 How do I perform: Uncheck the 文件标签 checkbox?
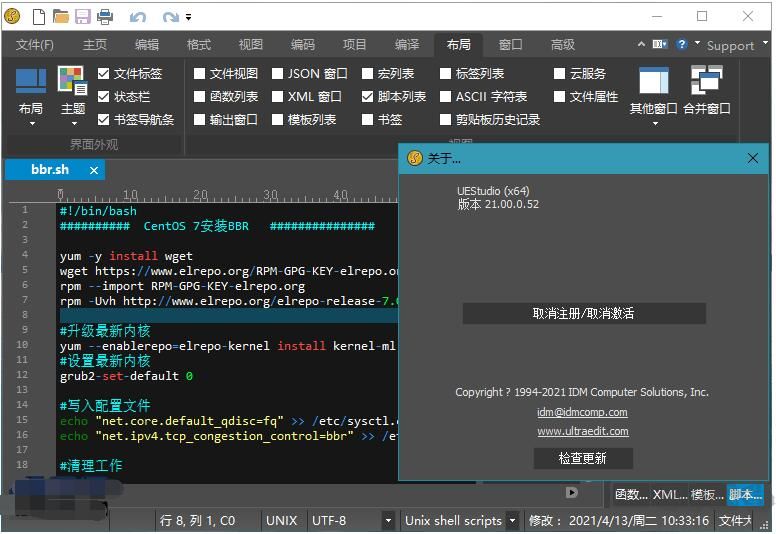104,74
